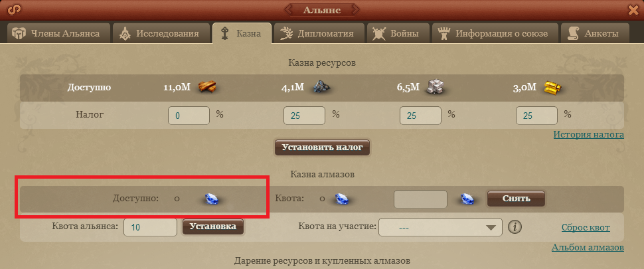Click the stone blocks resource icon
This screenshot has height=269, width=644.
pos(436,86)
